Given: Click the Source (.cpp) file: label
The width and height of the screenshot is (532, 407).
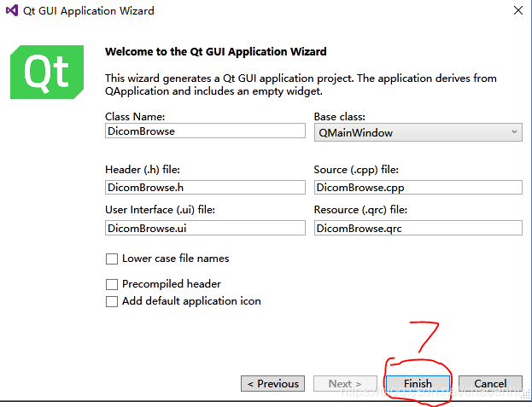Looking at the screenshot, I should (356, 170).
